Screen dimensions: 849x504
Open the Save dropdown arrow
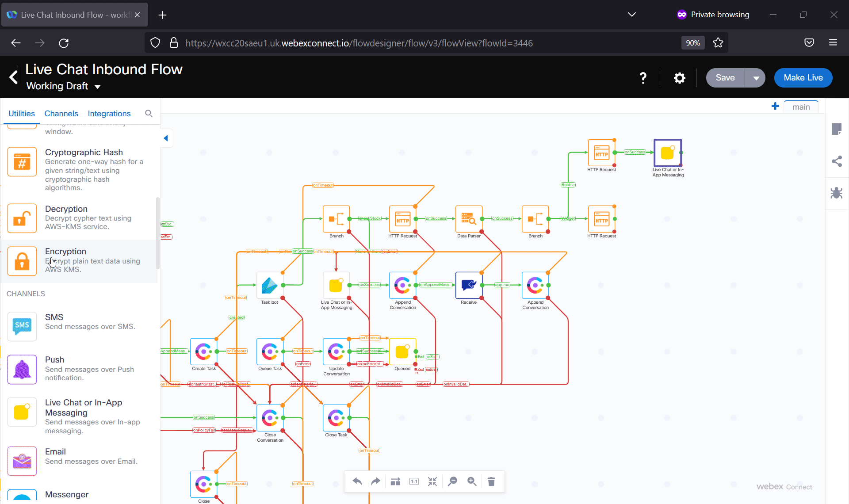point(756,78)
